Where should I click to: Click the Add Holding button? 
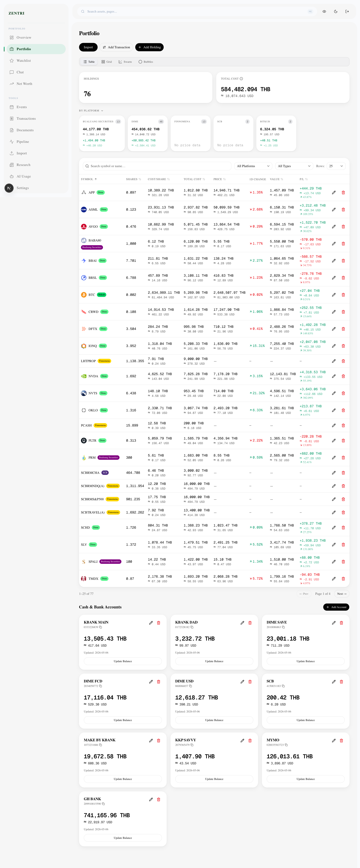tap(149, 47)
